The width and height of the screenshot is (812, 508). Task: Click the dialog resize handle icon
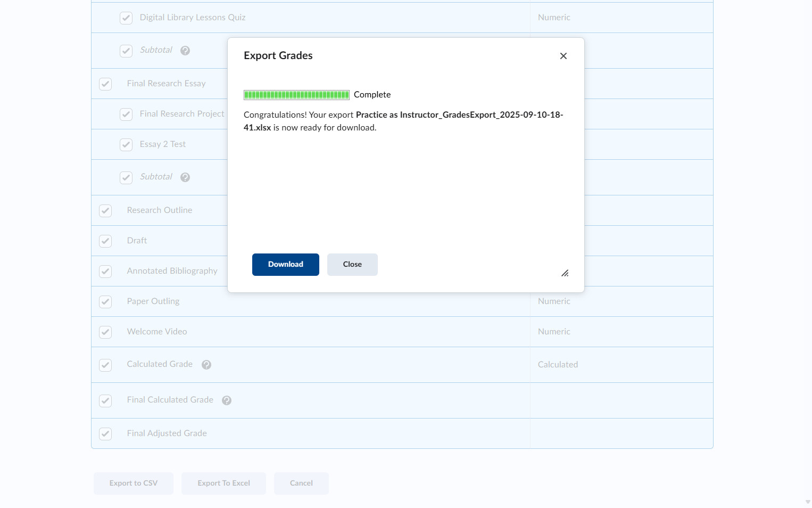point(565,273)
